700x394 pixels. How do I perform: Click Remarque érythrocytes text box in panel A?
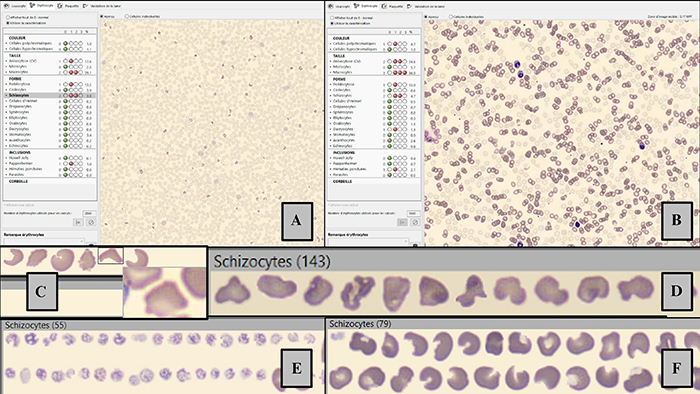click(44, 241)
